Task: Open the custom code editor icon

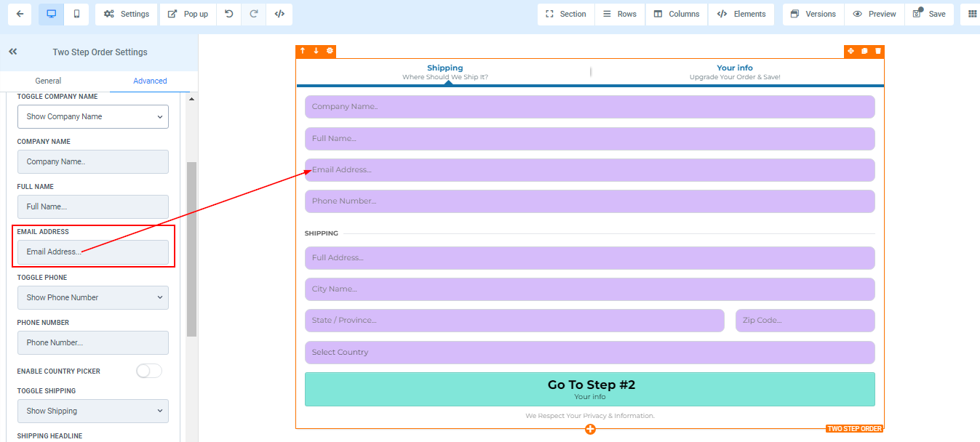Action: coord(279,14)
